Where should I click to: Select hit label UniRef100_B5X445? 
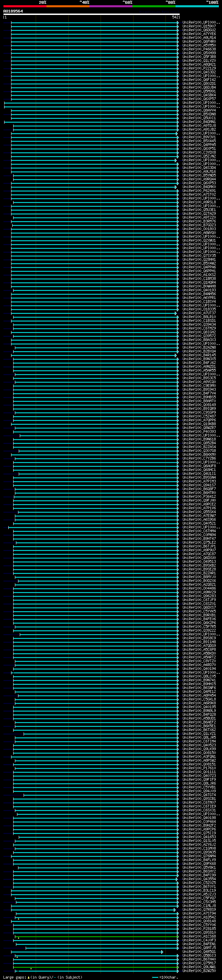199,141
